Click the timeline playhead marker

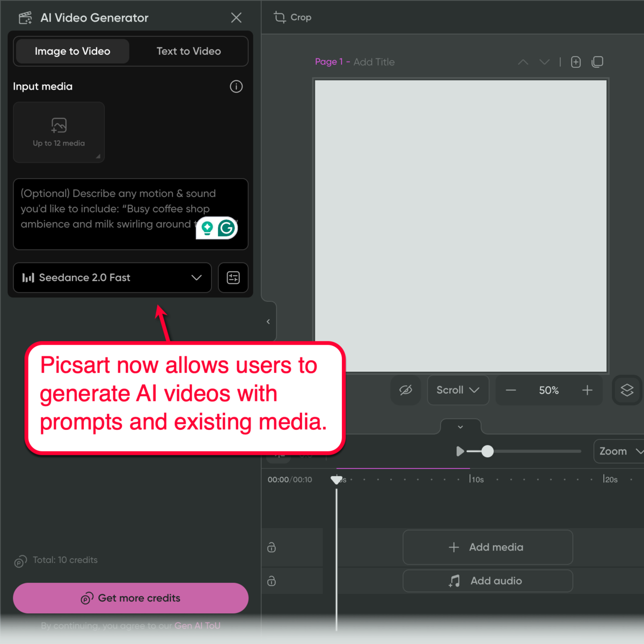(336, 480)
